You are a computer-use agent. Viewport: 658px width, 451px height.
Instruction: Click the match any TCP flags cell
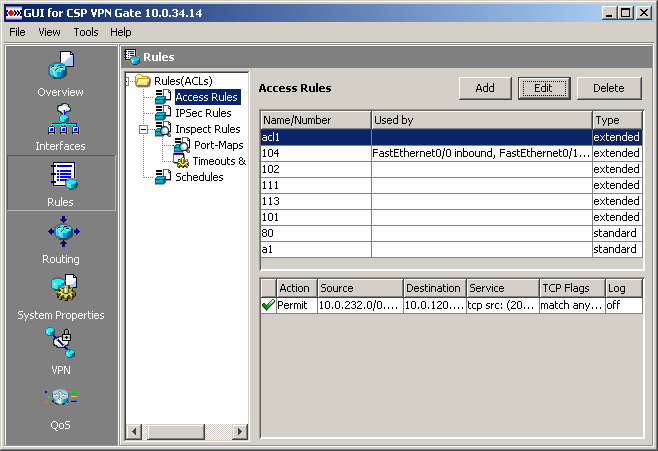tap(572, 305)
